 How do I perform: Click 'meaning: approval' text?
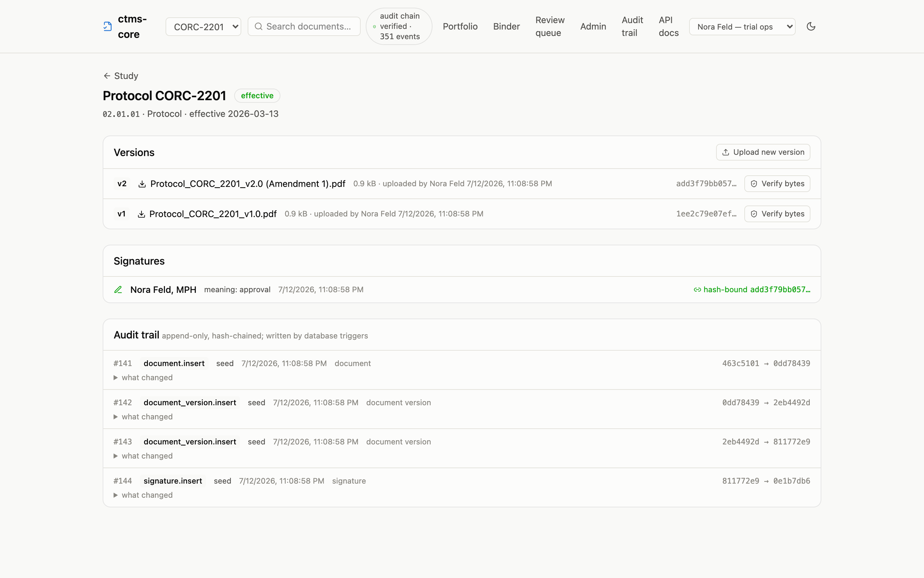tap(237, 290)
